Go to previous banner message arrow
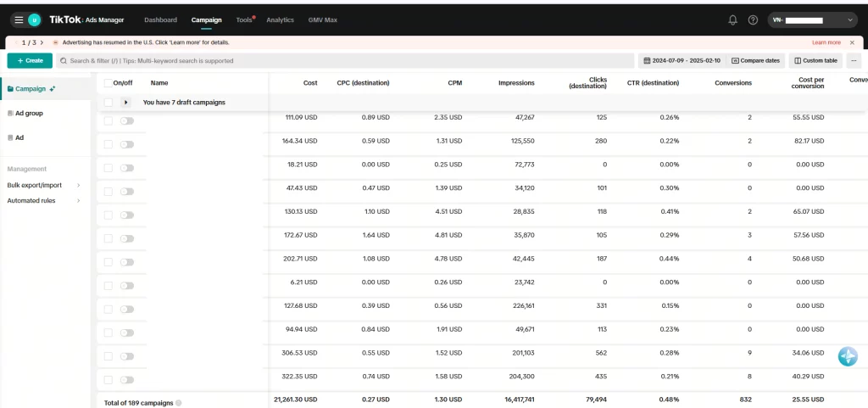The image size is (868, 408). click(17, 42)
